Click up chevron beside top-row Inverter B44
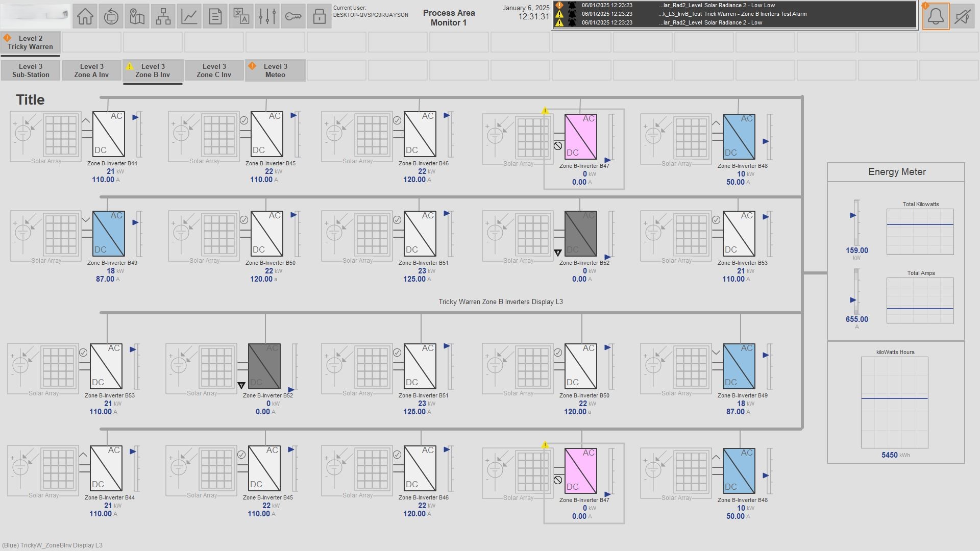Viewport: 980px width, 551px height. (x=86, y=121)
